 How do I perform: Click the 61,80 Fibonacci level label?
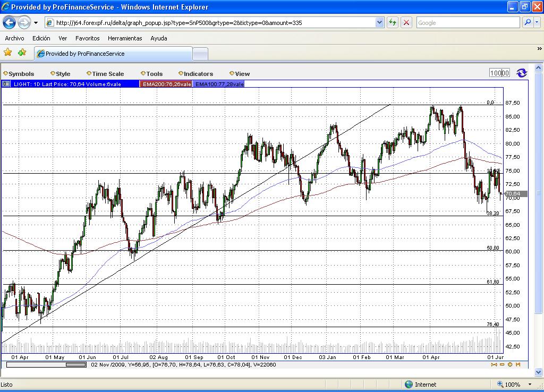(x=493, y=282)
